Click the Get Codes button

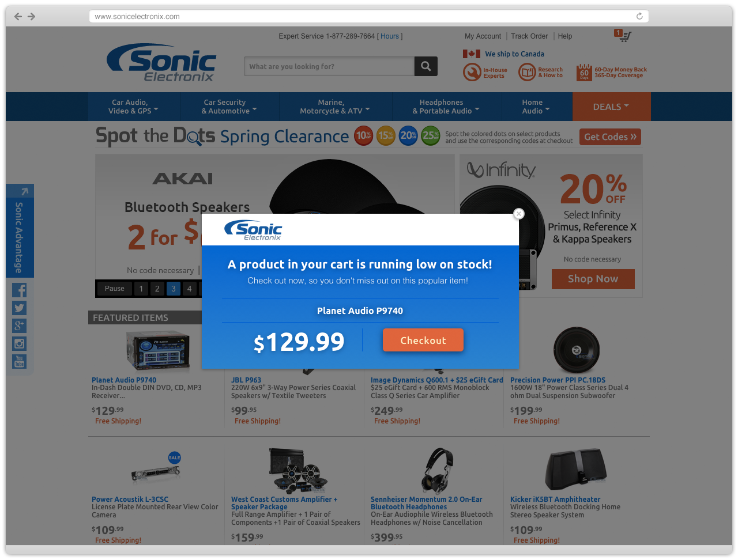pyautogui.click(x=610, y=137)
